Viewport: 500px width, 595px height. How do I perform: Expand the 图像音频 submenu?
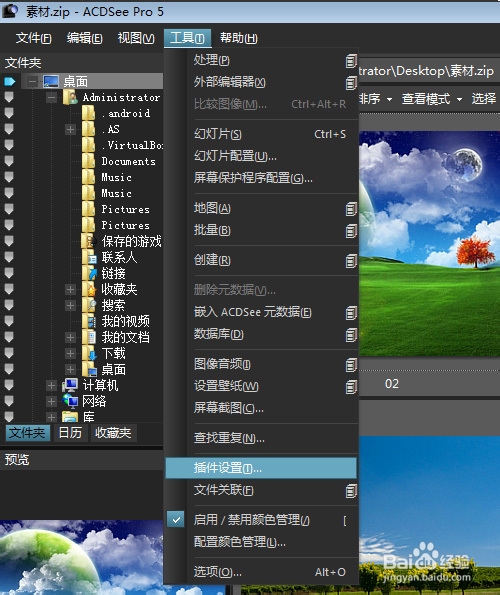coord(262,364)
